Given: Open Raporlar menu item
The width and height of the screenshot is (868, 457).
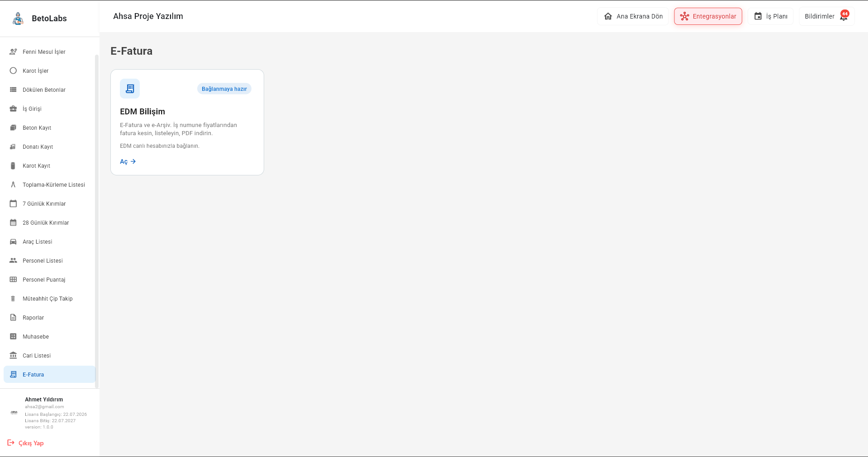Looking at the screenshot, I should tap(49, 317).
